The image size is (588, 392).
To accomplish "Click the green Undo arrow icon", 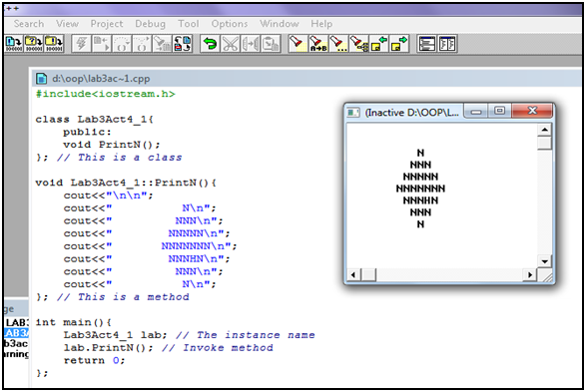I will 210,44.
